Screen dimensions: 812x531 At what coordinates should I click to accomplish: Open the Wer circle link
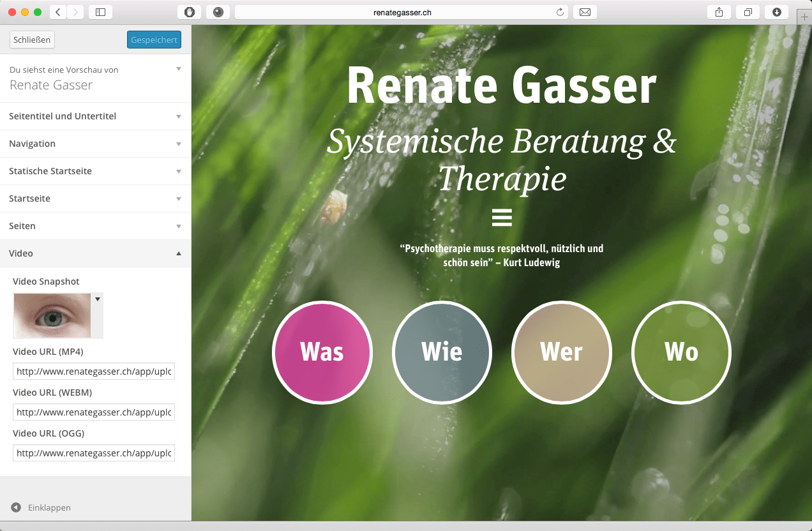[x=562, y=352]
